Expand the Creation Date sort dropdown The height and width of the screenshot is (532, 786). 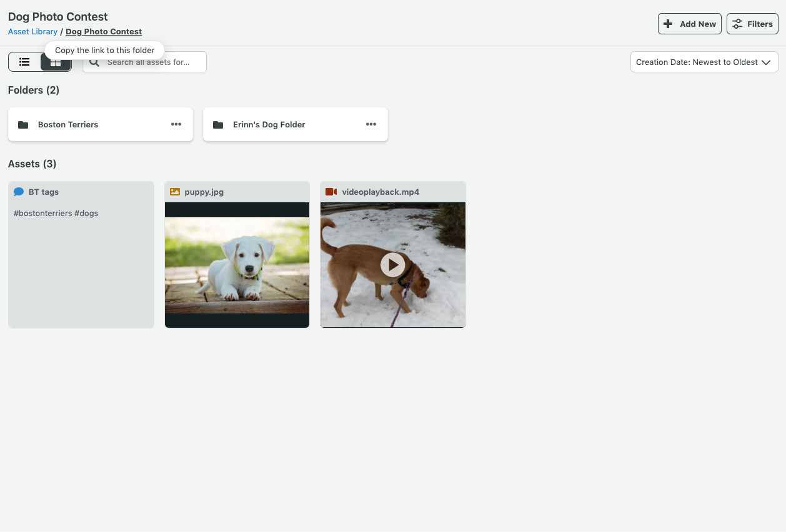(704, 62)
